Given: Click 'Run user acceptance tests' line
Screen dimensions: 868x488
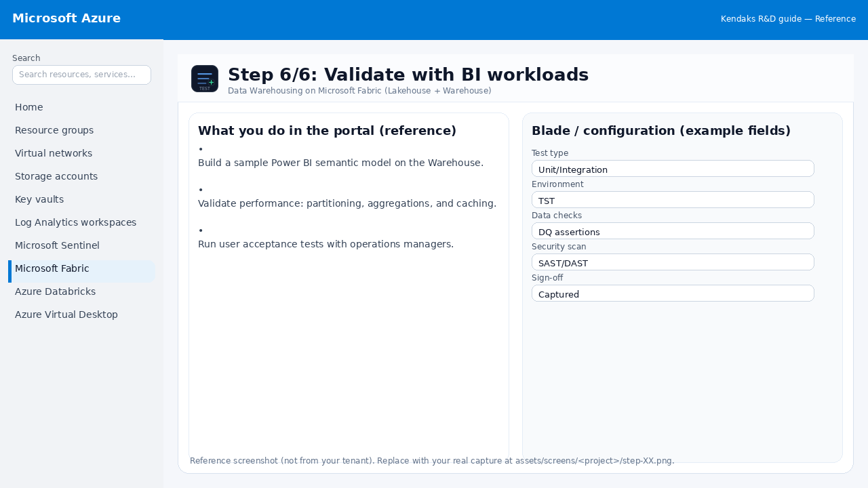Looking at the screenshot, I should pos(325,244).
